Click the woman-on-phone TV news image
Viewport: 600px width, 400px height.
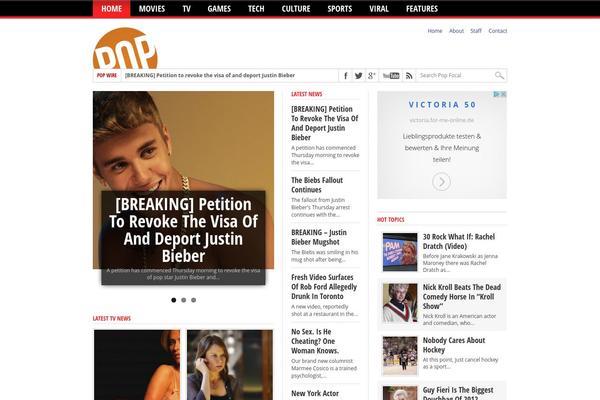click(x=230, y=365)
